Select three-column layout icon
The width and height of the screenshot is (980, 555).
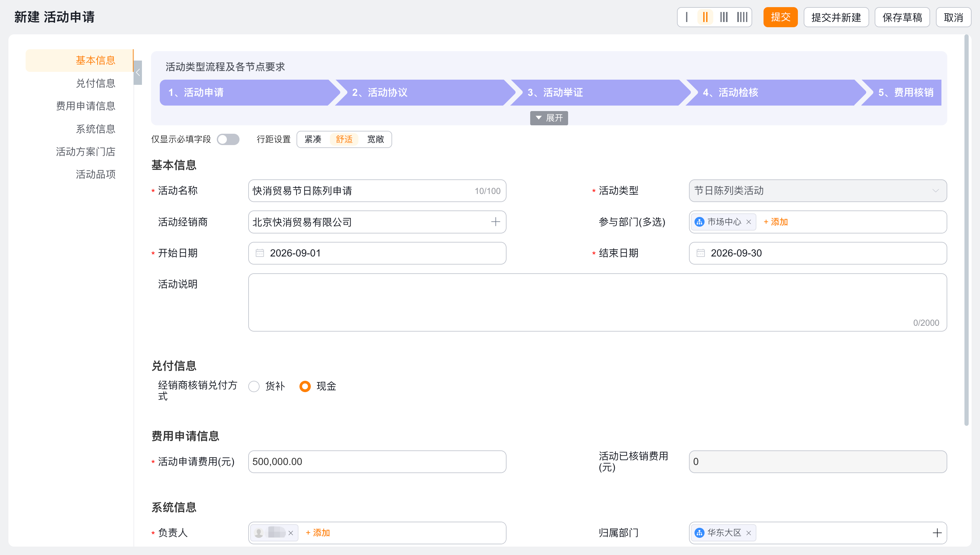[x=724, y=17]
